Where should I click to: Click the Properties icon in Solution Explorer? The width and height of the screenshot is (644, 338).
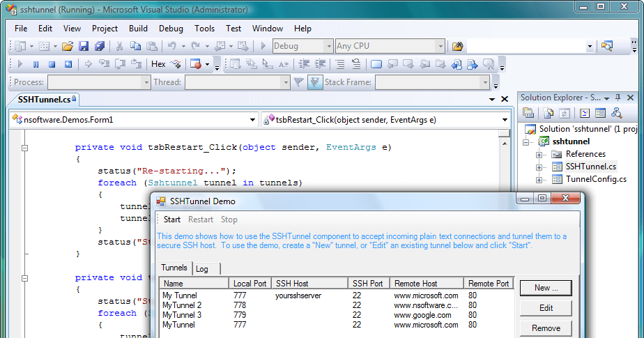(529, 113)
